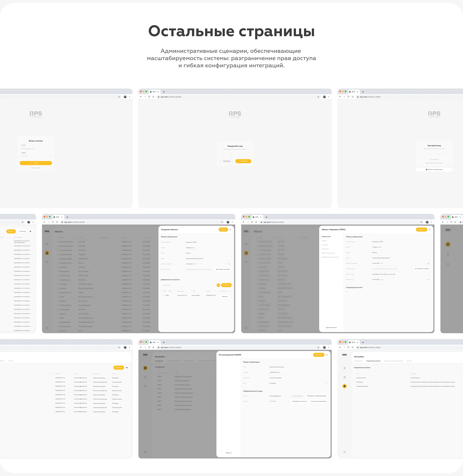This screenshot has height=476, width=463.
Task: Click the first digit box in Придумайте код
Action: point(222,155)
